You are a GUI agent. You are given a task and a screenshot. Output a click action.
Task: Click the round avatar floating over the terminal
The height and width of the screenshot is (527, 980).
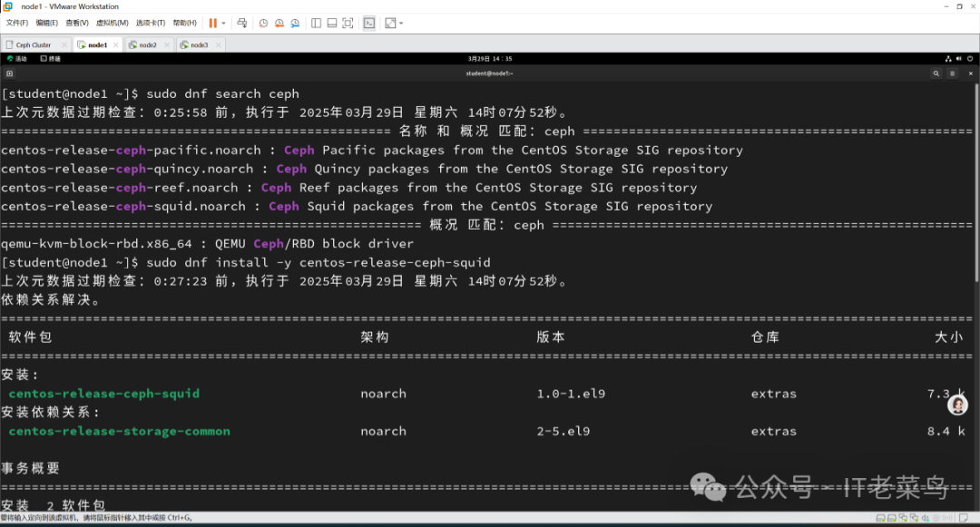pos(957,405)
